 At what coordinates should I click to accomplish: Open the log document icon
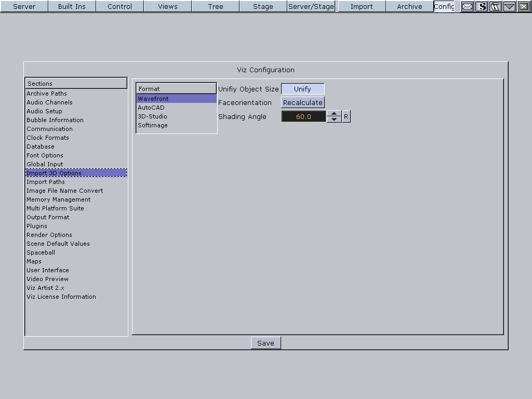495,7
